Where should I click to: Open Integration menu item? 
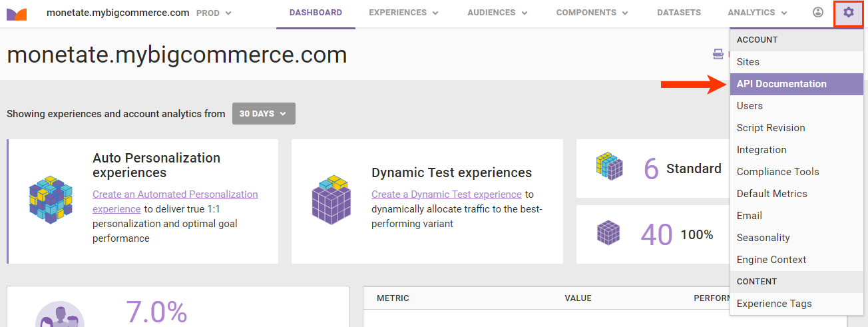(796, 150)
